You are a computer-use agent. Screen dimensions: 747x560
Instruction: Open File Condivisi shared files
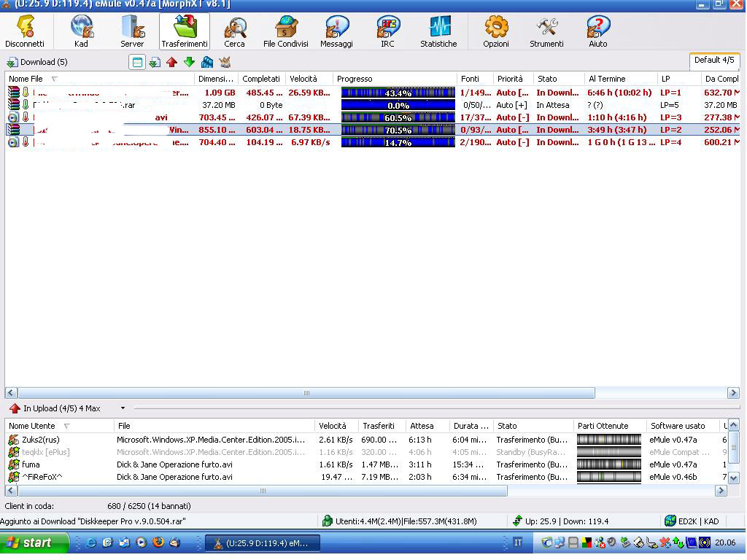coord(286,31)
